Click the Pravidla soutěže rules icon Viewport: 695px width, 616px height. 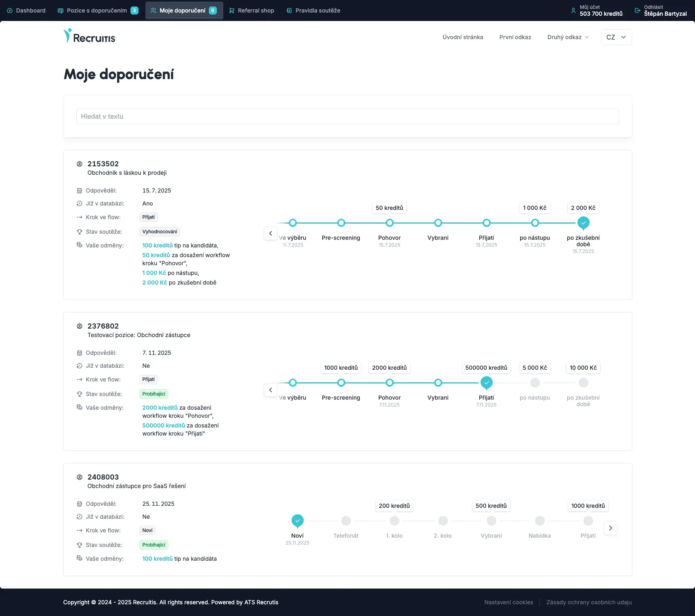[289, 10]
